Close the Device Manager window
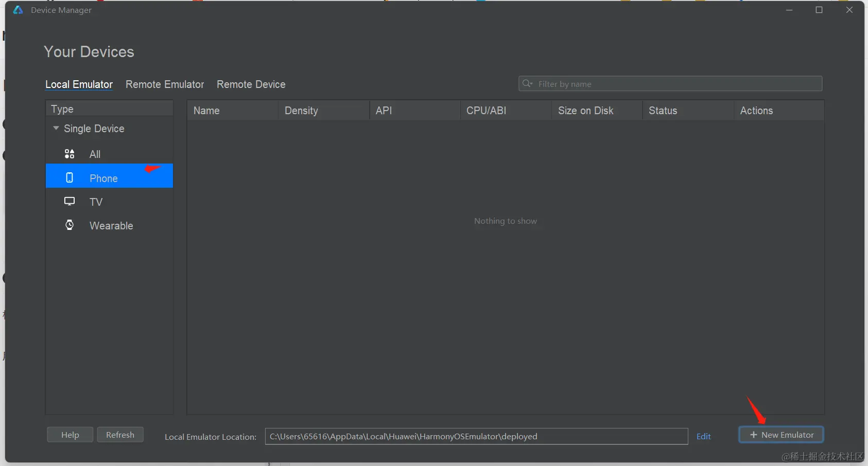The height and width of the screenshot is (466, 868). pyautogui.click(x=849, y=10)
